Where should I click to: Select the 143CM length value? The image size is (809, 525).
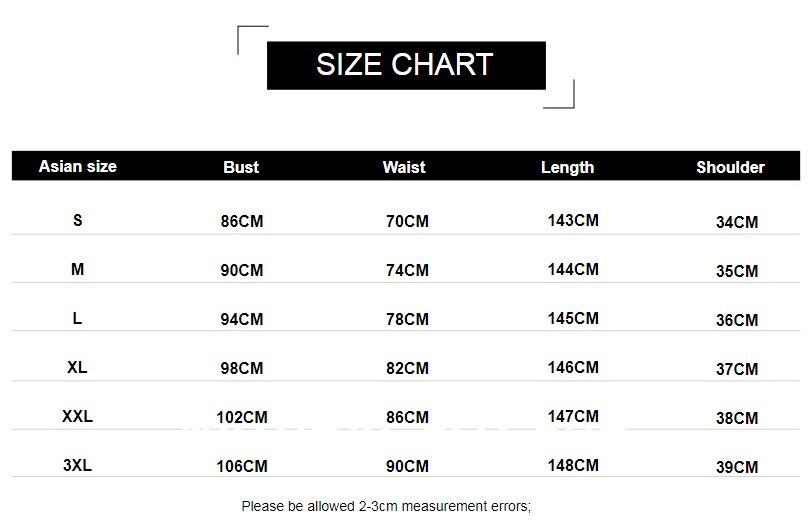pyautogui.click(x=573, y=220)
